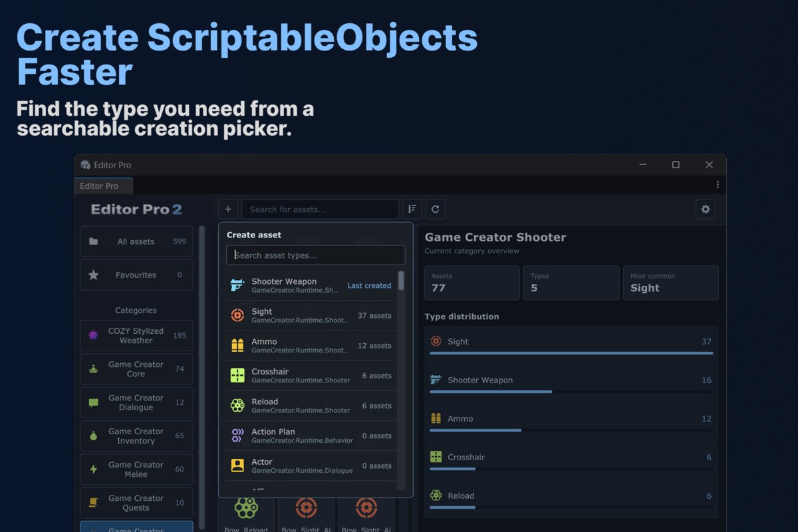The height and width of the screenshot is (532, 798).
Task: Click Sight icon in Type distribution
Action: point(436,341)
